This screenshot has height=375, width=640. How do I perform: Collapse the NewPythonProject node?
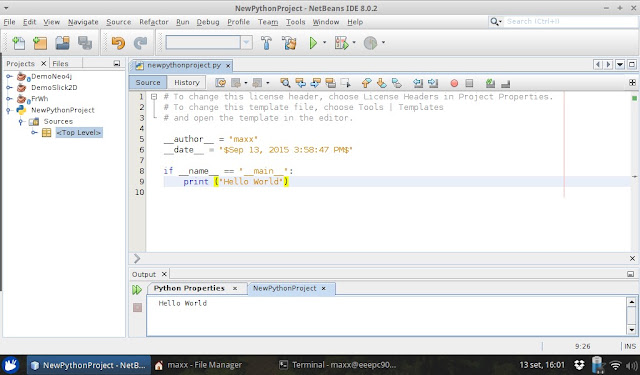pos(9,110)
